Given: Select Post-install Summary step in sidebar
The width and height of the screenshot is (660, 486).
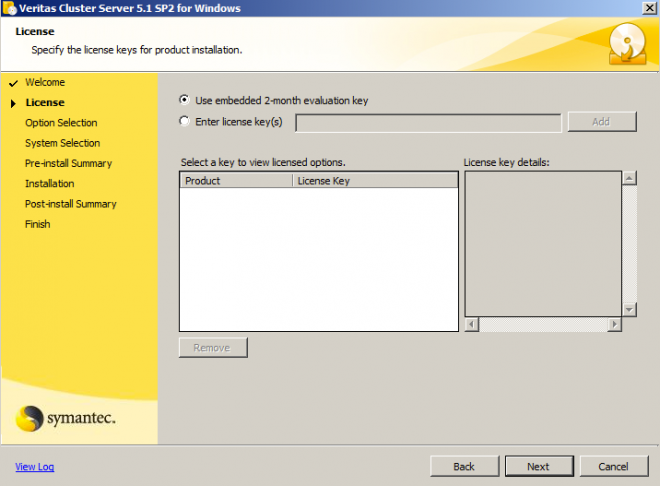Looking at the screenshot, I should [71, 204].
